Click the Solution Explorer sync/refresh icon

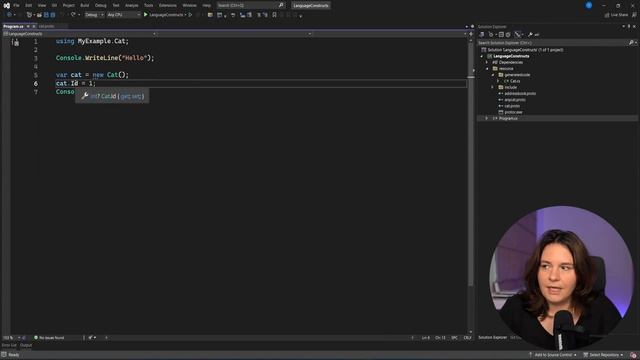click(491, 34)
